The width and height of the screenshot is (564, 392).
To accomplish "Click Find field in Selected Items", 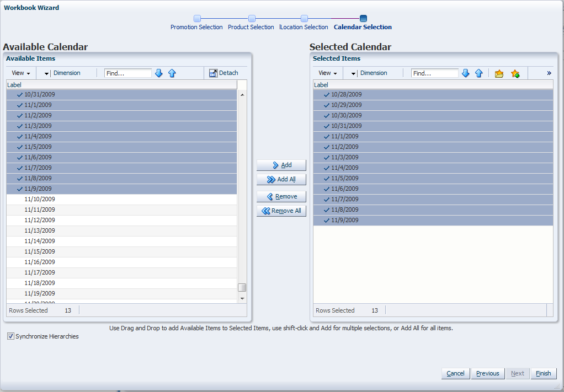I will [x=435, y=73].
